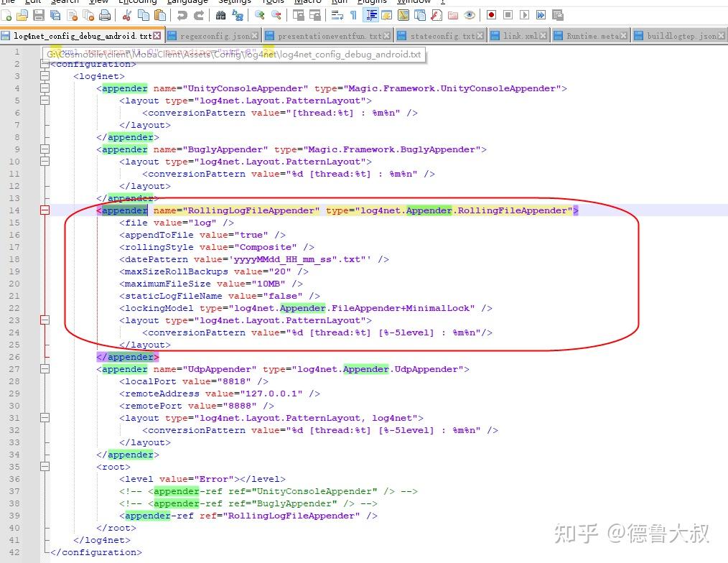Open the Function List icon
The width and height of the screenshot is (728, 563).
point(436,15)
